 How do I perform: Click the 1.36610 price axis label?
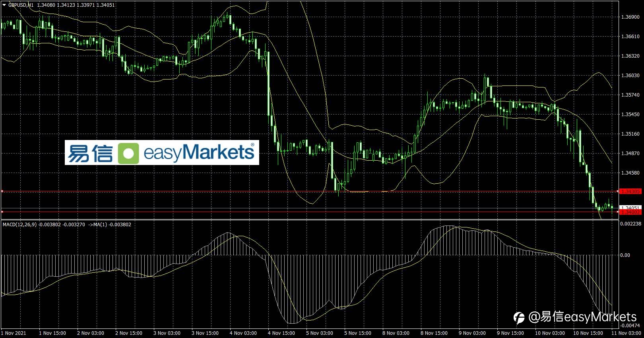tap(630, 37)
